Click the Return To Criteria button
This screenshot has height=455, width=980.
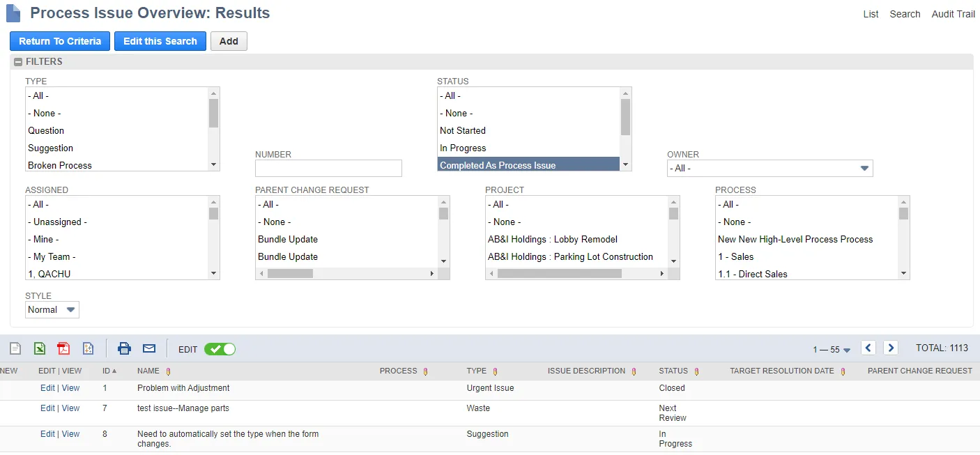click(x=60, y=41)
